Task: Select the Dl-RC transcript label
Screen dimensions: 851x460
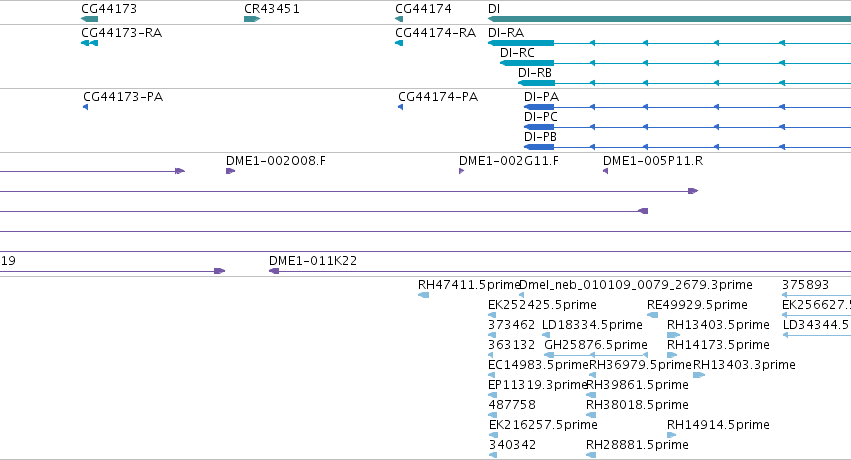Action: [x=517, y=53]
